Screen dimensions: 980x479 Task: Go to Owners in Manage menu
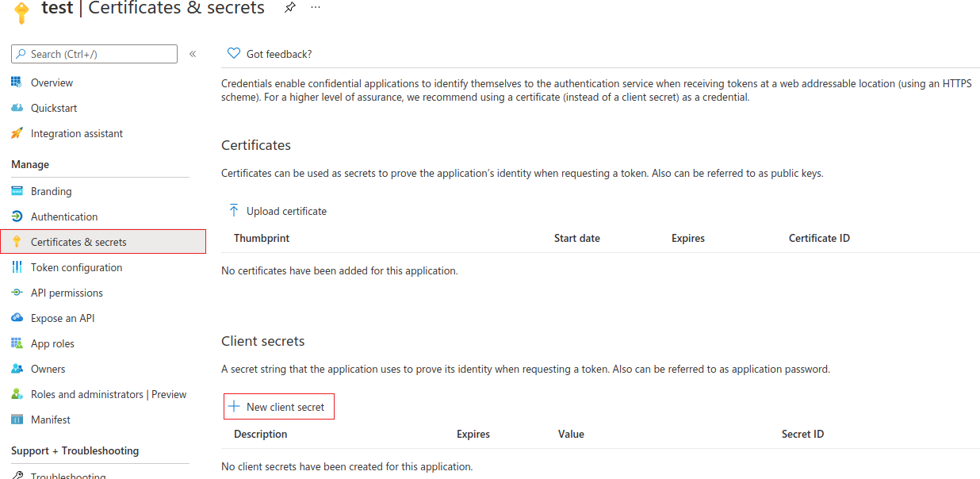48,369
